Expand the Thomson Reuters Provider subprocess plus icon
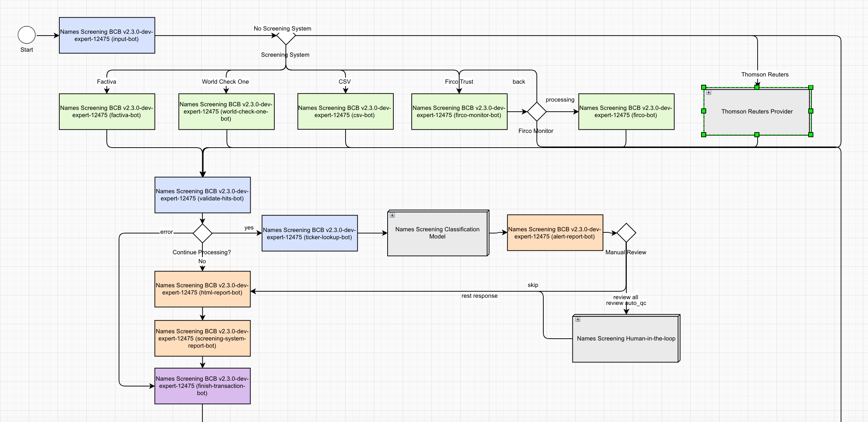The image size is (868, 422). point(709,92)
